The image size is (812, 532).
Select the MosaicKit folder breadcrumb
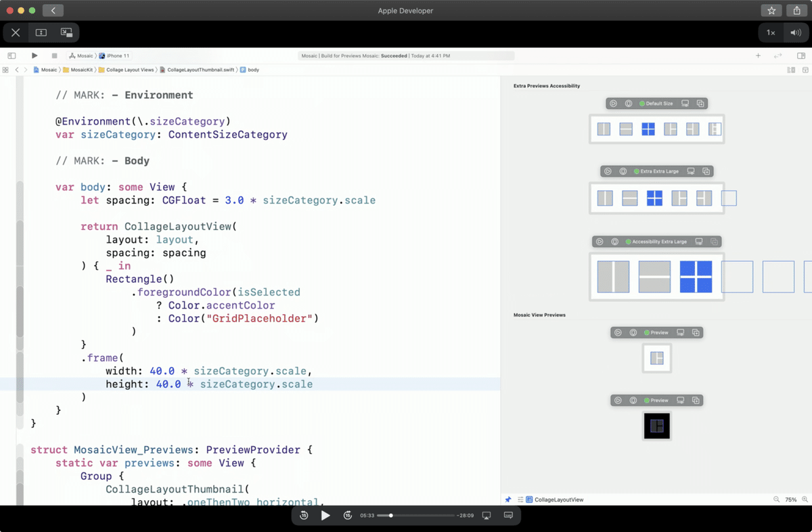(x=78, y=70)
